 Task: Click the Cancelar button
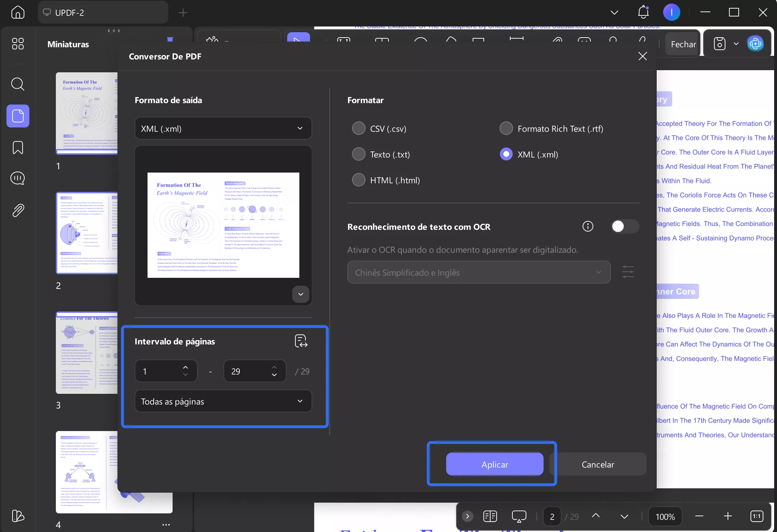tap(598, 464)
